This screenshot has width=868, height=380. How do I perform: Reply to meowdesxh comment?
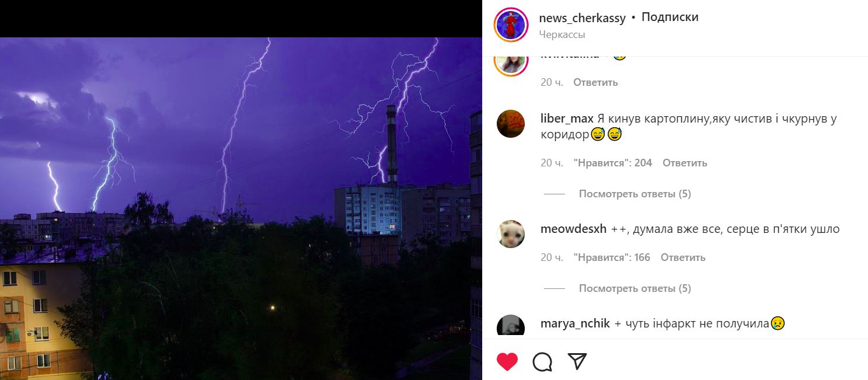tap(683, 257)
